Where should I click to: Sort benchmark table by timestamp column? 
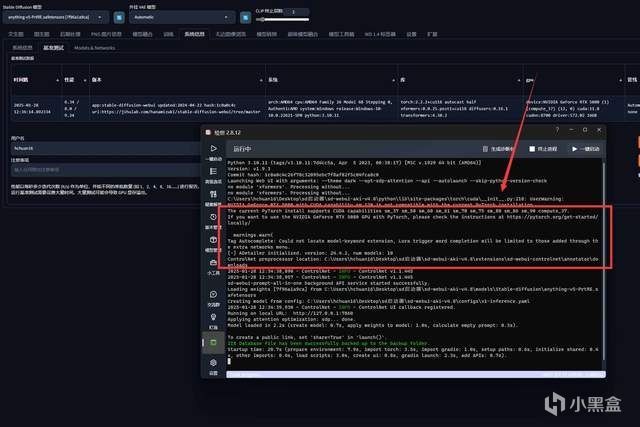click(57, 80)
